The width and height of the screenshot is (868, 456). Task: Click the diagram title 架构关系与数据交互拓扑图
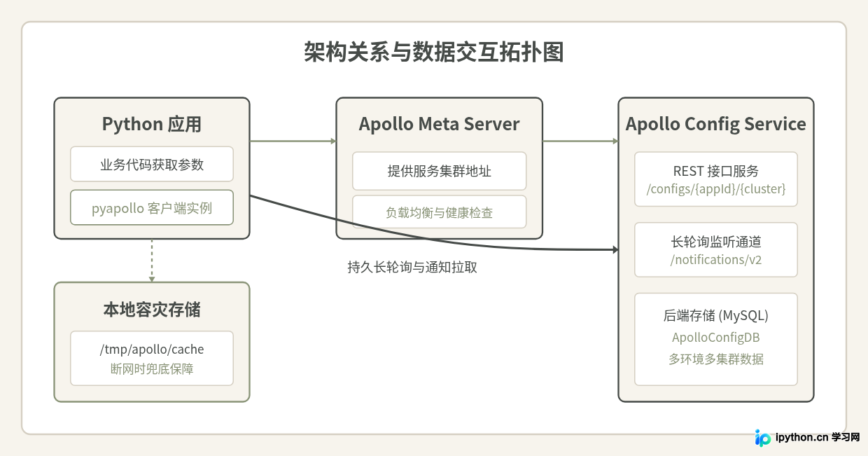[x=434, y=53]
